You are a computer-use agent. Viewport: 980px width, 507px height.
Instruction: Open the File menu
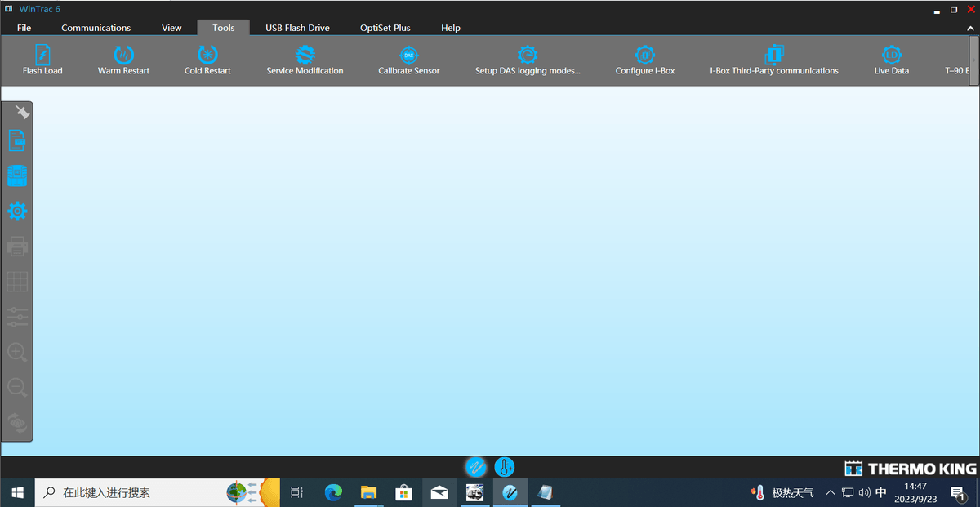coord(24,28)
